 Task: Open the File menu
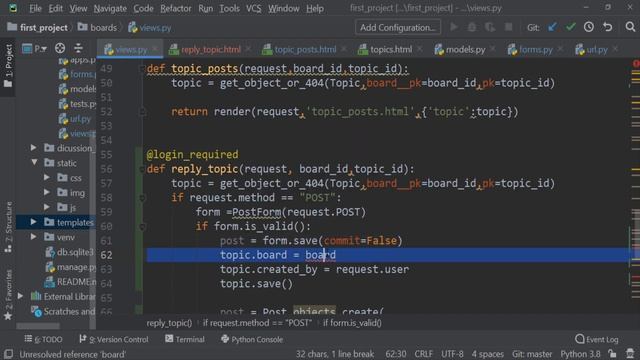point(36,8)
